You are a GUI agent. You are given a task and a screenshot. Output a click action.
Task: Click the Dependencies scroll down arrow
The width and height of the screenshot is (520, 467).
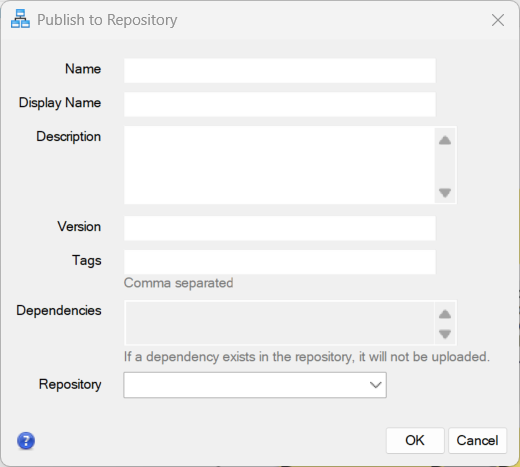pyautogui.click(x=445, y=334)
